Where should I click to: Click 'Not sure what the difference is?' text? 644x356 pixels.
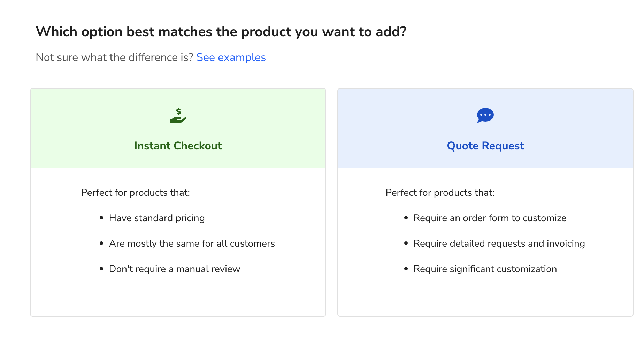point(115,57)
